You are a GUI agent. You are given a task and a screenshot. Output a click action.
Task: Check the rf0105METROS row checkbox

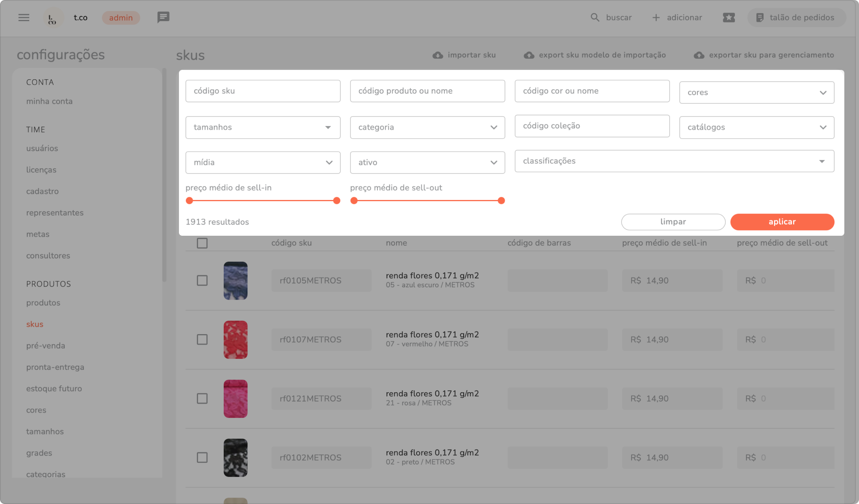pos(202,280)
